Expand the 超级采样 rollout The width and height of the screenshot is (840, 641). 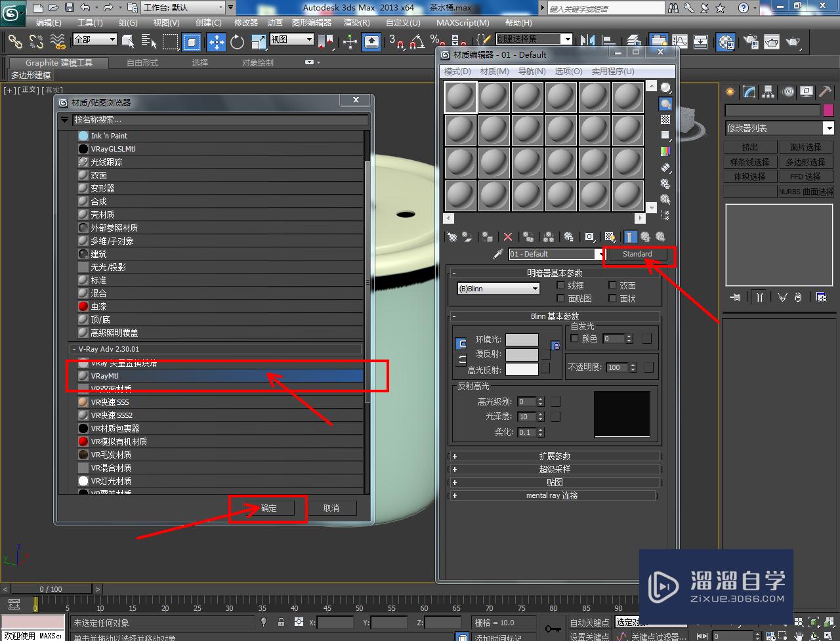click(x=555, y=469)
